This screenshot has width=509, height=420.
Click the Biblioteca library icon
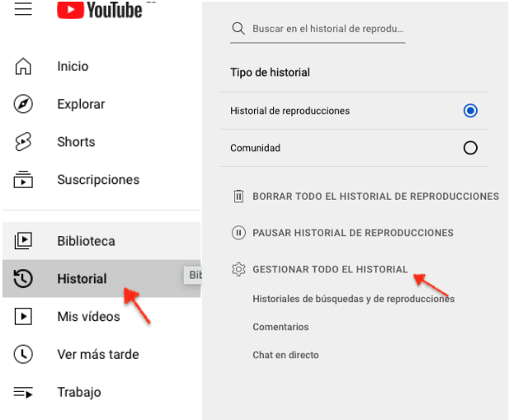(23, 241)
